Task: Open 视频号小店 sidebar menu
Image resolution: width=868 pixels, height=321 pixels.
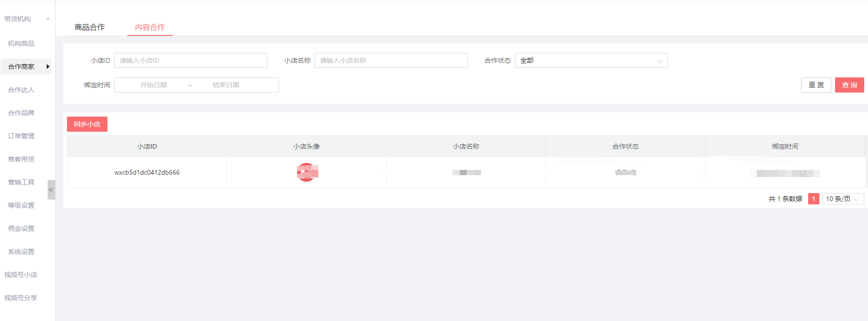Action: 21,275
